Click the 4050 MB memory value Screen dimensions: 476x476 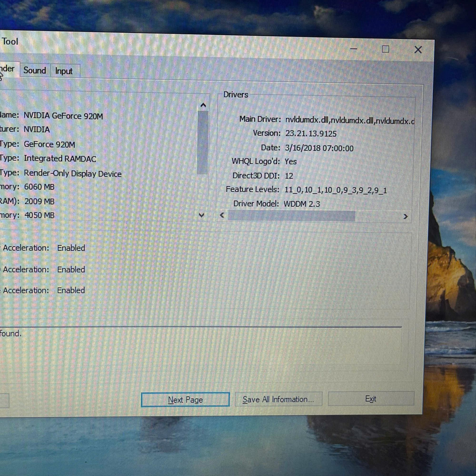click(40, 215)
